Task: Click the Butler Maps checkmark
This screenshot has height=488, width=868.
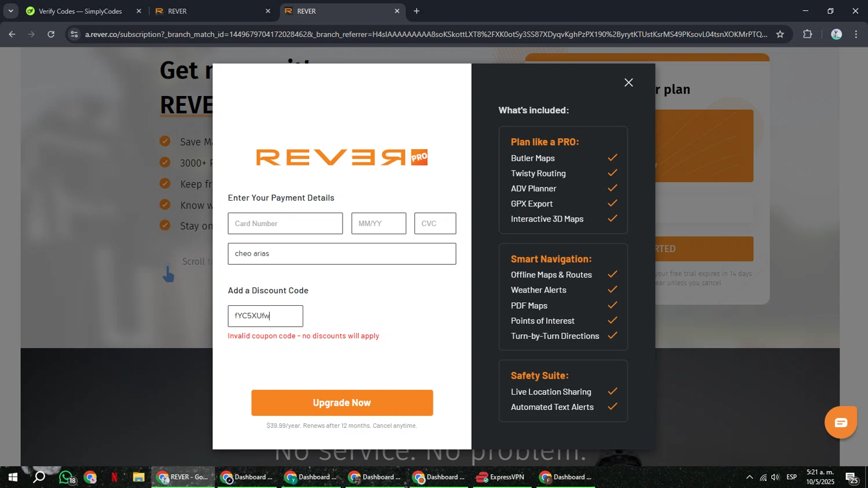Action: point(612,158)
